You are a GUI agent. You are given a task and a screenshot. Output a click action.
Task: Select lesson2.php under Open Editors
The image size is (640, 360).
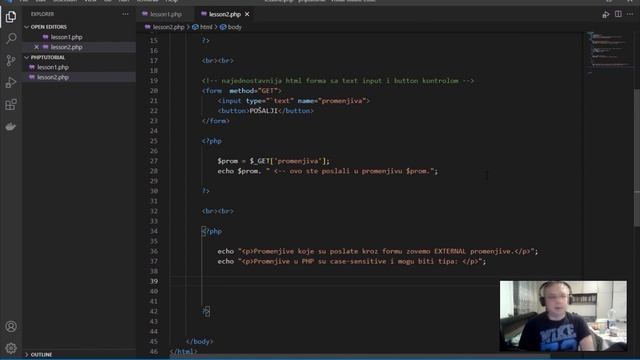point(67,47)
